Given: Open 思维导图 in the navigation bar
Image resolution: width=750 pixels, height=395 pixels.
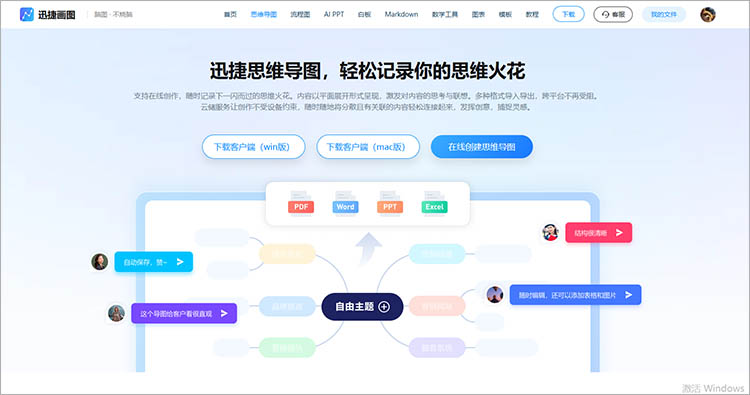Looking at the screenshot, I should 264,14.
